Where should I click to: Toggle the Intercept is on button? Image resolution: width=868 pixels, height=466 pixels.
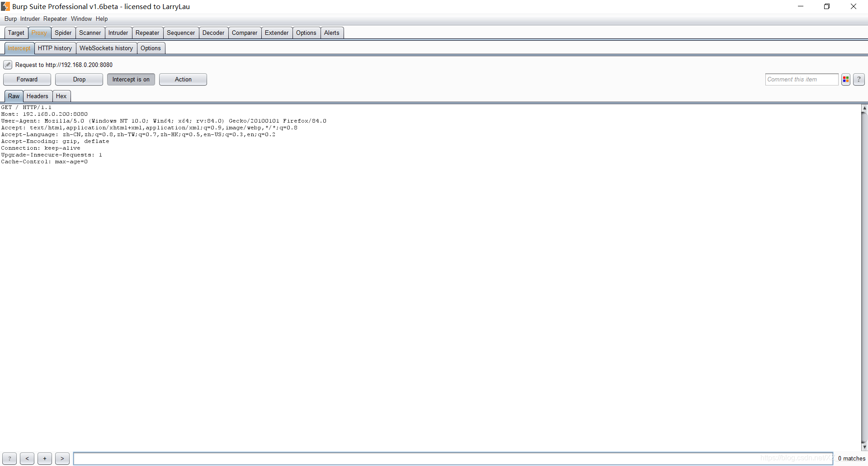pyautogui.click(x=131, y=80)
